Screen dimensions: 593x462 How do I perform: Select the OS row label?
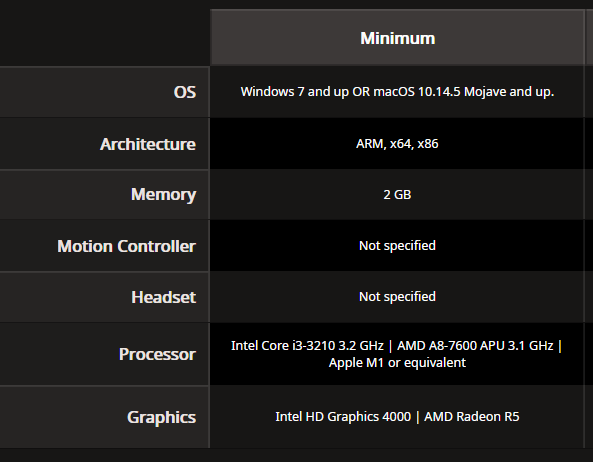(x=185, y=92)
